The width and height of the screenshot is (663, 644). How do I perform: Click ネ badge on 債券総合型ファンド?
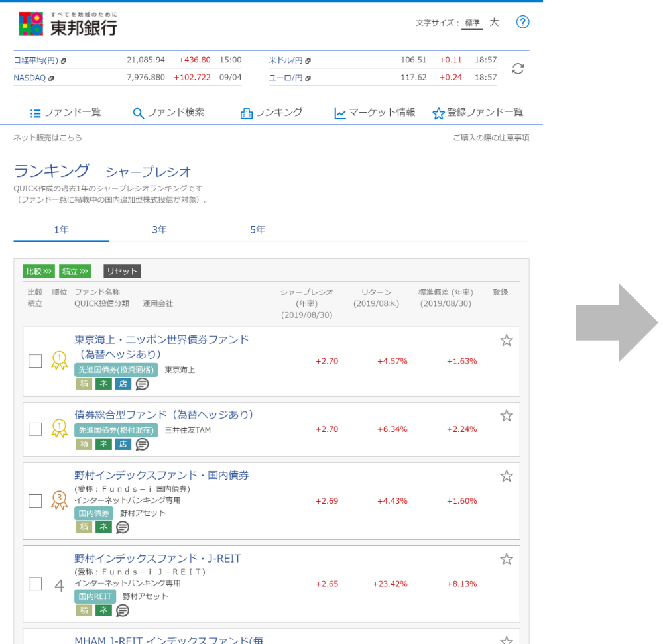point(103,444)
